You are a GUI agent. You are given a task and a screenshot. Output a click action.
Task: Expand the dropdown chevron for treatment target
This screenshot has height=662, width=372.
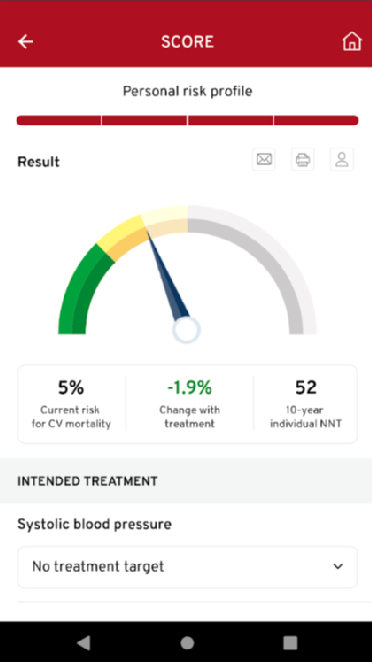338,567
